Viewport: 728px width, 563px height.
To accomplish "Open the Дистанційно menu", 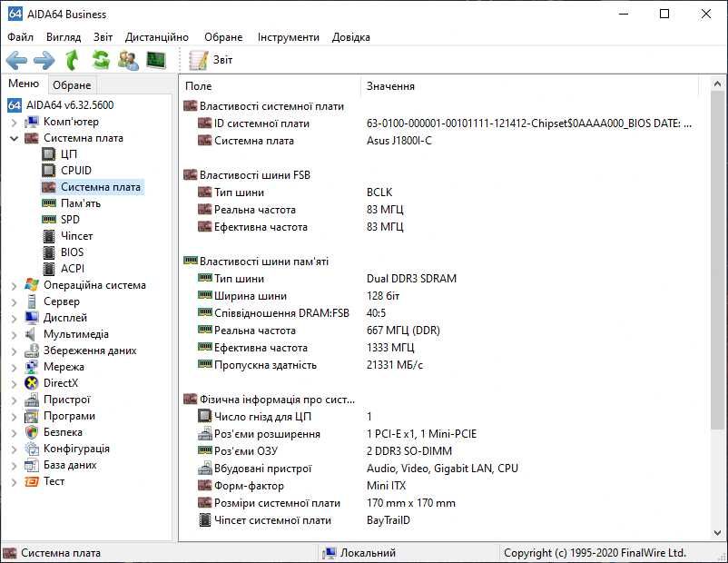I will (x=157, y=37).
